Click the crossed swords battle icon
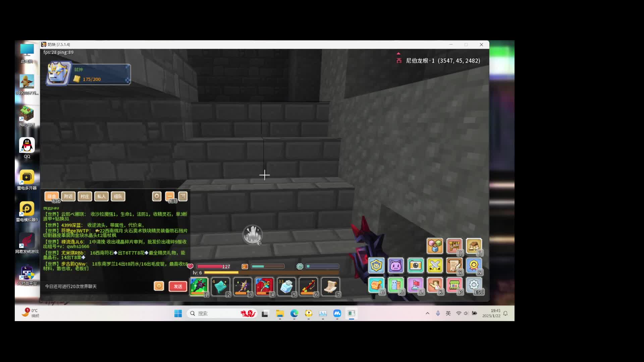 [x=435, y=266]
